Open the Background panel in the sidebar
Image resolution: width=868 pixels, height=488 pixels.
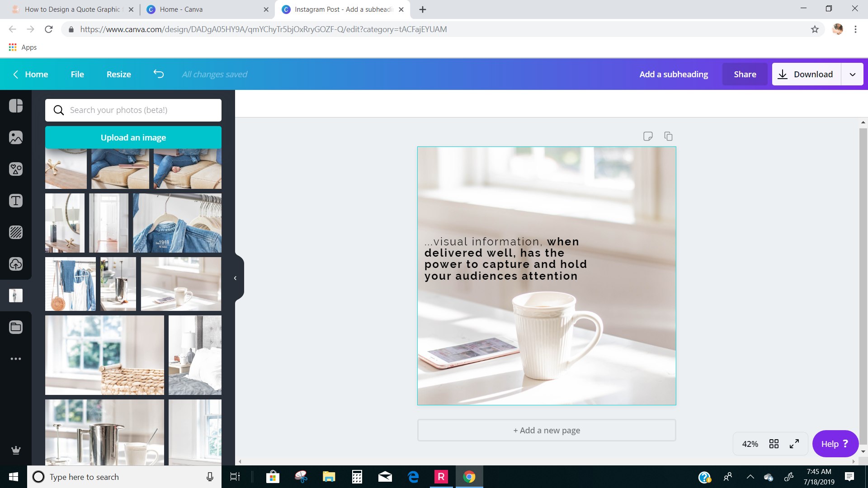point(16,232)
